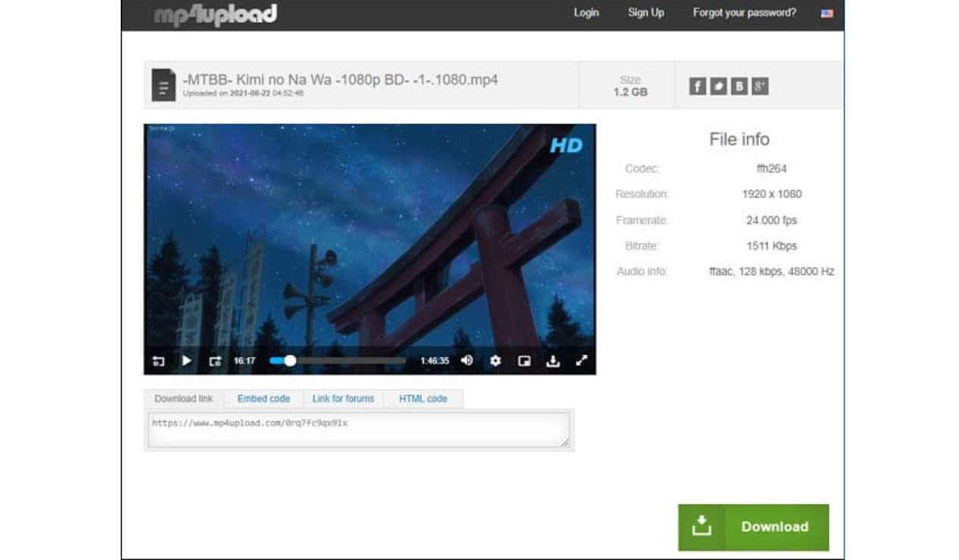Click the audio info value text
This screenshot has height=560, width=959.
pyautogui.click(x=771, y=272)
